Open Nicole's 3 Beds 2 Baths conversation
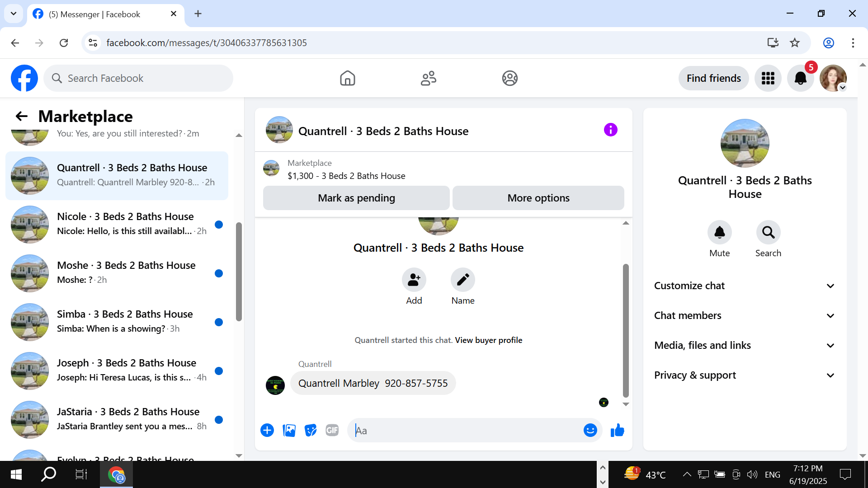Screen dimensions: 868x488 point(117,224)
